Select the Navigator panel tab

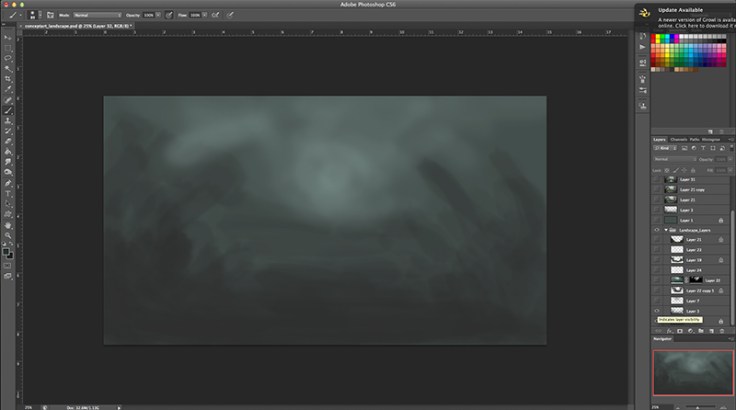pos(662,339)
